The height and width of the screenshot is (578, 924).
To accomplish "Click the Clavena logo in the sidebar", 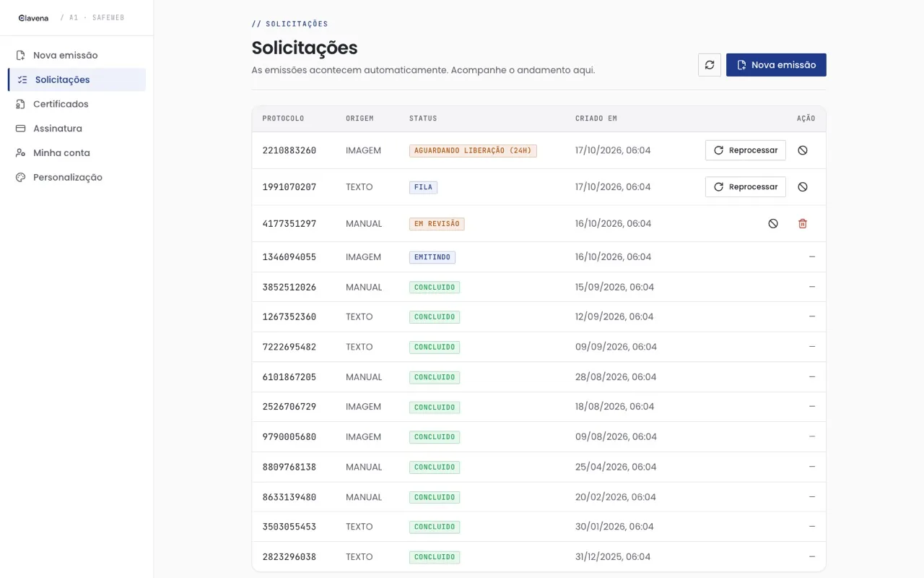I will point(33,18).
